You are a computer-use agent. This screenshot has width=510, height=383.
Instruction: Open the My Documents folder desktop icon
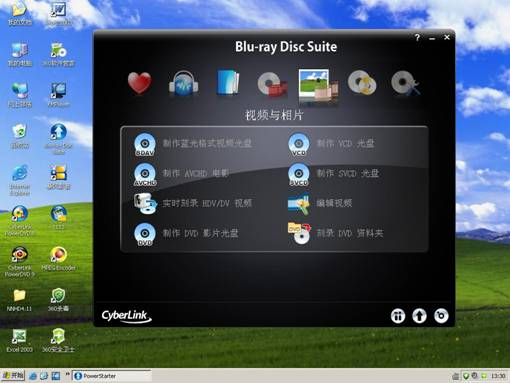coord(19,13)
